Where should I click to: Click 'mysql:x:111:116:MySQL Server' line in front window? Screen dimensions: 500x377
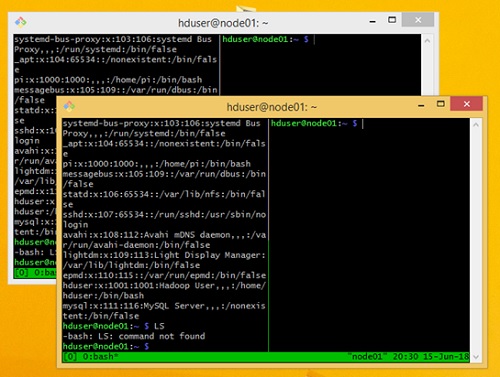(x=164, y=306)
